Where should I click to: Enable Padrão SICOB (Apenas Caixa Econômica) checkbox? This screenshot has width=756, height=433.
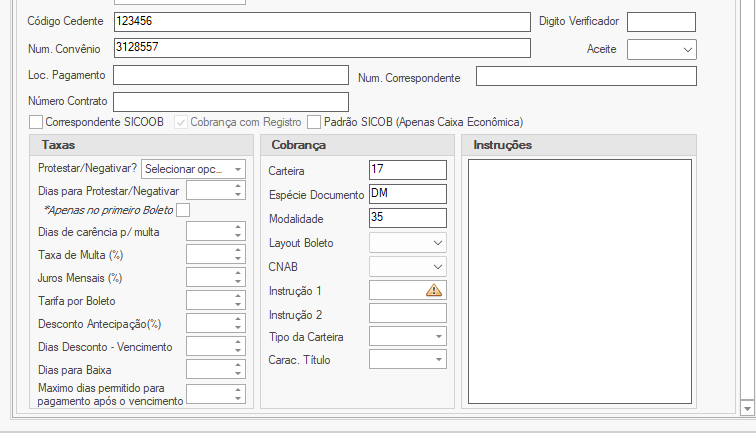(314, 122)
